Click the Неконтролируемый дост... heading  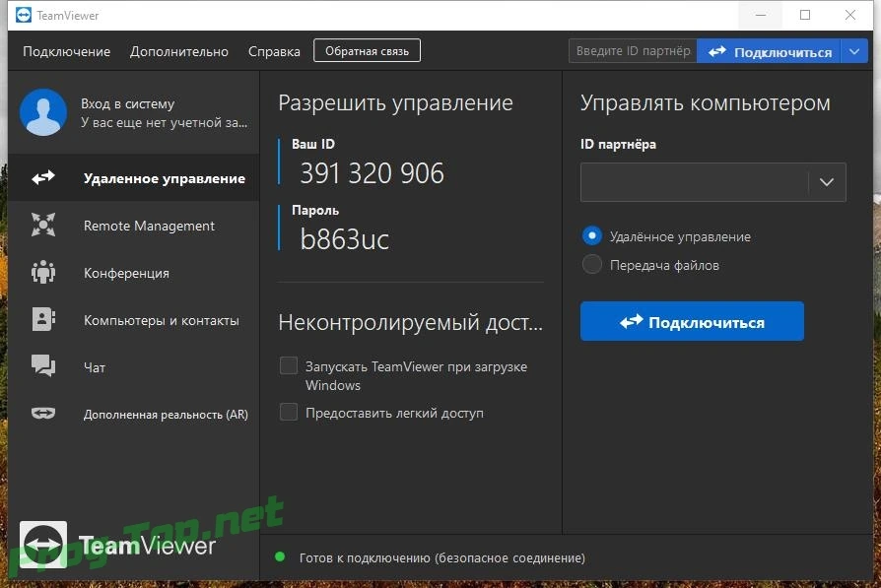(411, 322)
